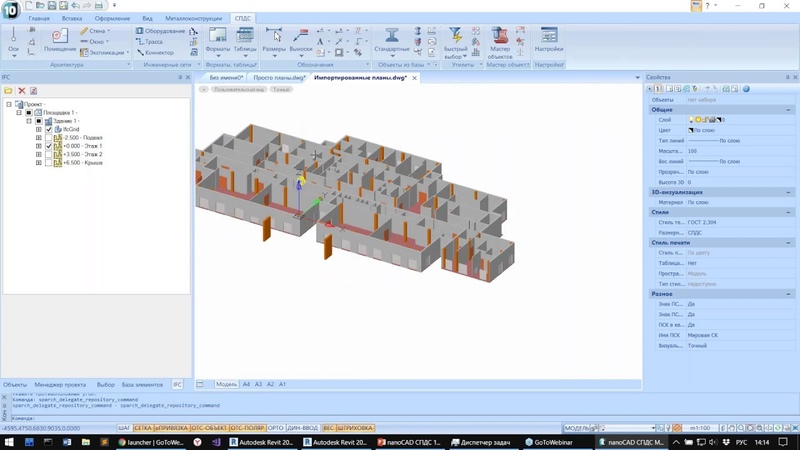800x450 pixels.
Task: Uncheck the +0.000 - Этаж 1 checkbox
Action: (x=48, y=146)
